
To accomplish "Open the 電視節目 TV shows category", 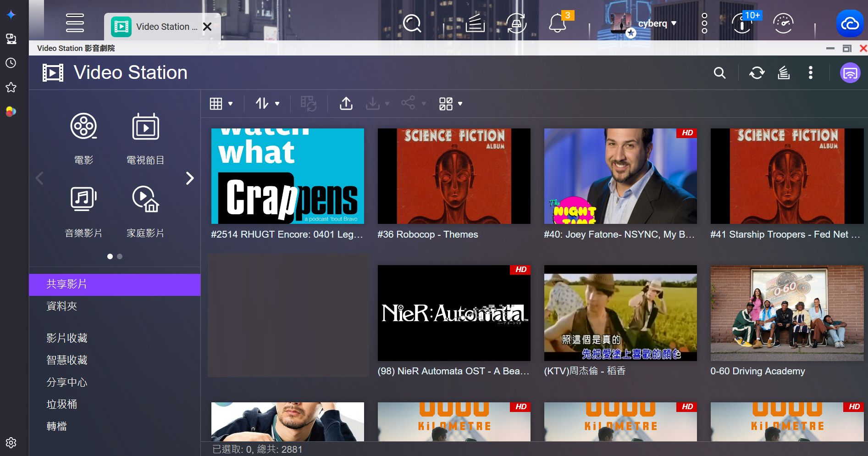I will click(145, 139).
